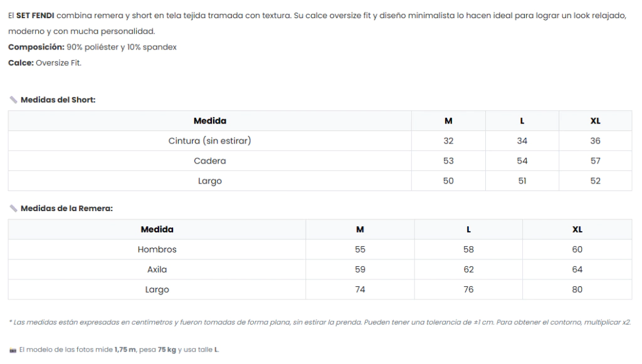Click the Cintura value 32 for size M
The width and height of the screenshot is (642, 364).
point(448,141)
